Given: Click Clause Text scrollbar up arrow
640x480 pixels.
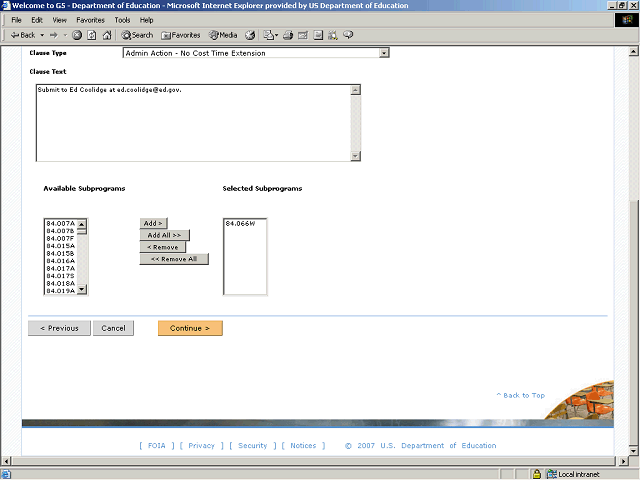Looking at the screenshot, I should pos(356,90).
